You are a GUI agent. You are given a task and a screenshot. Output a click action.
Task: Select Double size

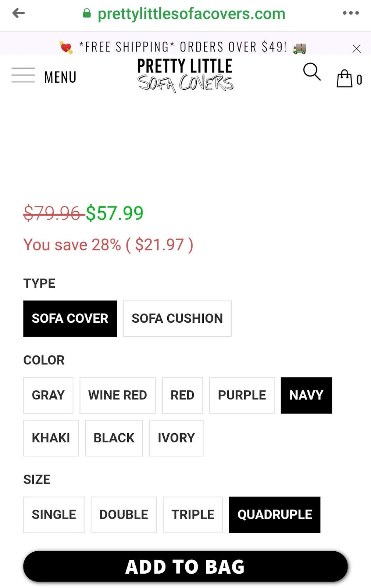pos(124,514)
